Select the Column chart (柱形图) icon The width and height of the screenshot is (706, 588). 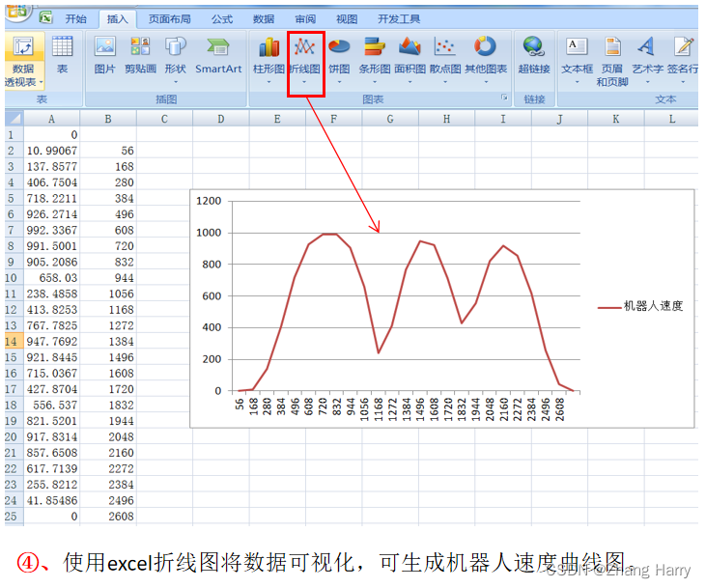(x=268, y=46)
